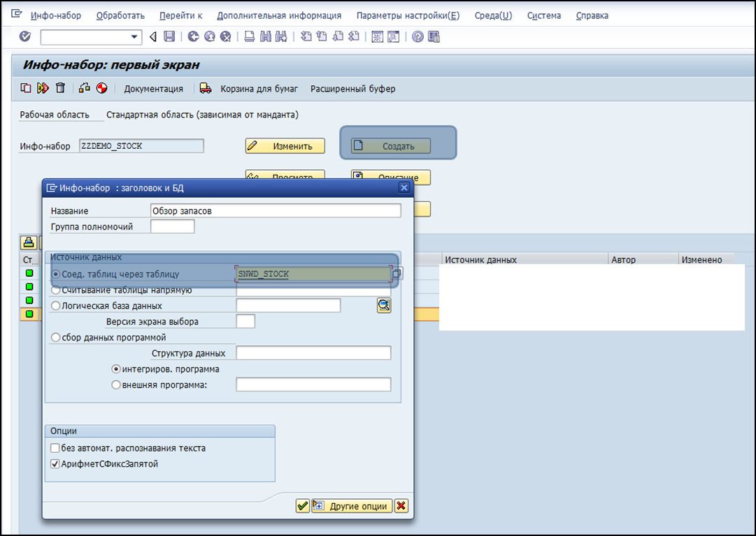Click the trash Delete icon in application toolbar
Image resolution: width=756 pixels, height=536 pixels.
[x=61, y=88]
